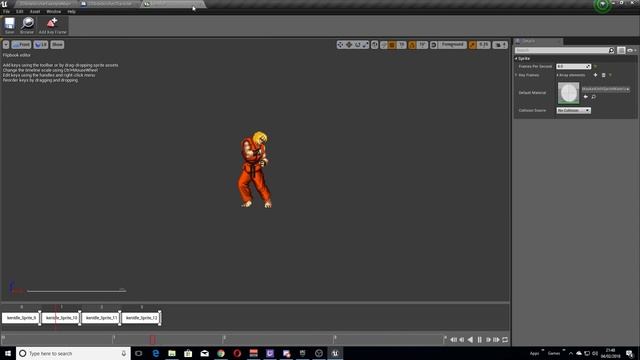Image resolution: width=640 pixels, height=360 pixels.
Task: Click the magnifier icon in Details search
Action: 611,50
